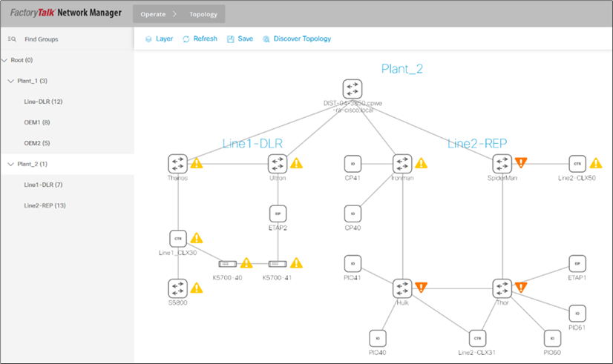
Task: Select the Thanos switch node
Action: pos(178,164)
